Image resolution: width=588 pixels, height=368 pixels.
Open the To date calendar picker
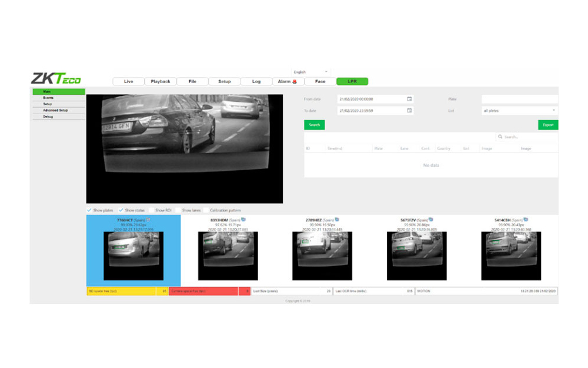pyautogui.click(x=409, y=111)
